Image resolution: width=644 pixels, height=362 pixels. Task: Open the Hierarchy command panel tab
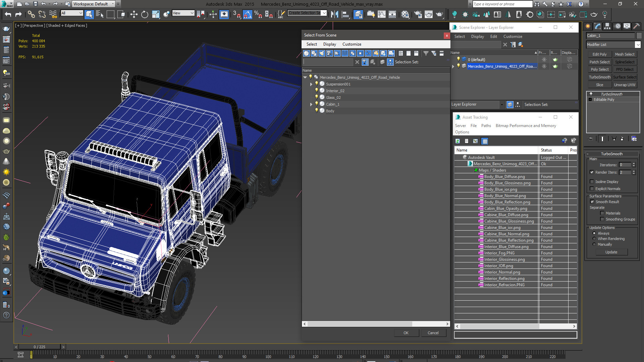[x=607, y=26]
